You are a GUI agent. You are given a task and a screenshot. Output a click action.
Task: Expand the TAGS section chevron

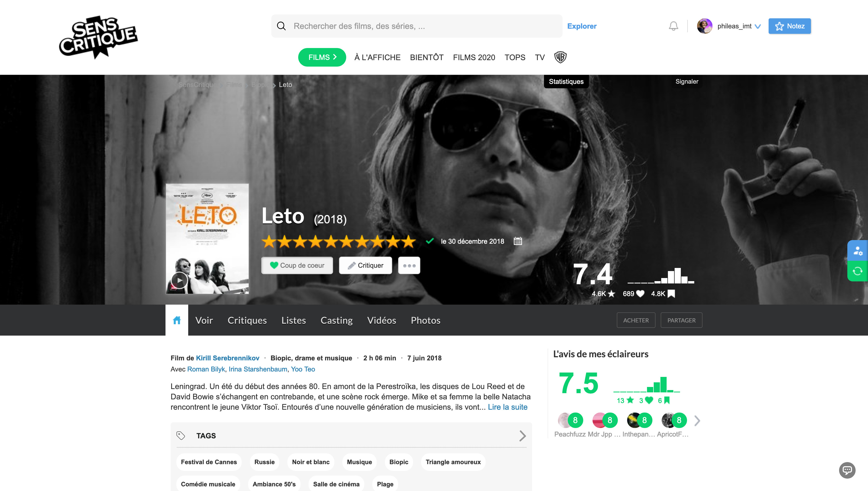point(522,436)
